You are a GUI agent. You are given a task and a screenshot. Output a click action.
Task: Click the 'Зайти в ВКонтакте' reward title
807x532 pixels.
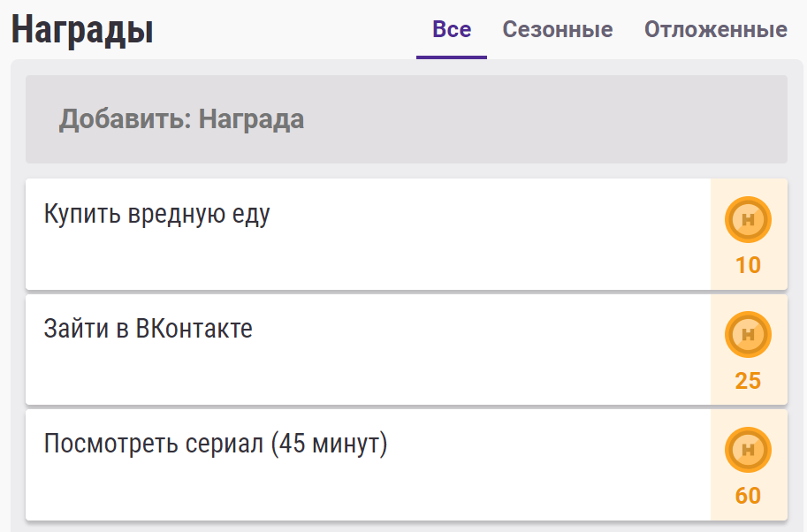point(148,329)
